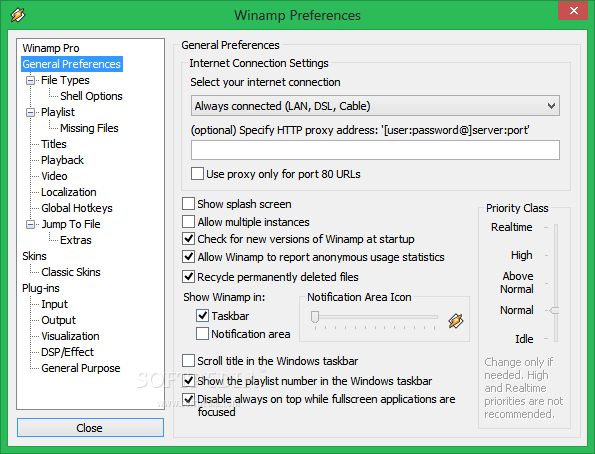Toggle Recycle permanently deleted files checkbox
The height and width of the screenshot is (454, 595).
pyautogui.click(x=189, y=277)
